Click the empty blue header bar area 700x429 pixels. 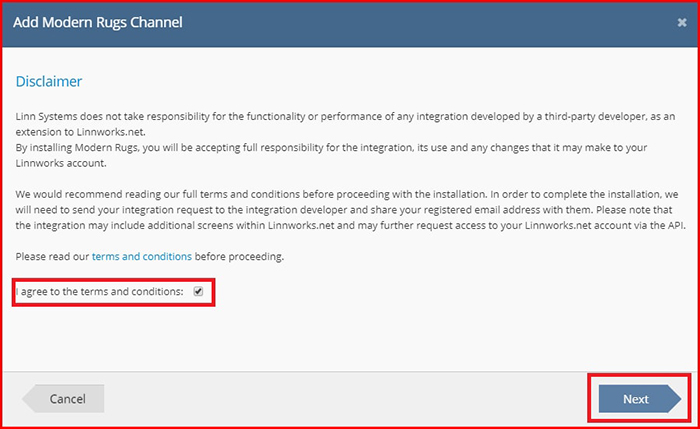[429, 23]
